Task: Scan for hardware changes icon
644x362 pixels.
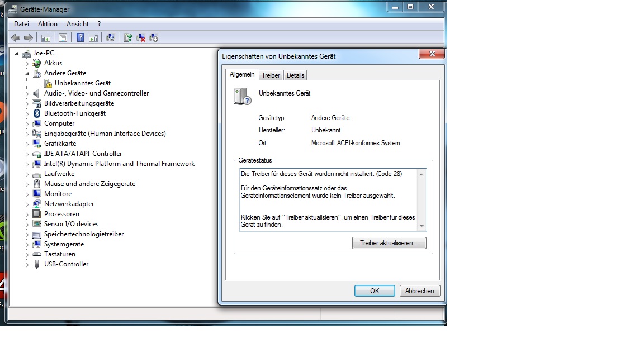Action: 111,38
